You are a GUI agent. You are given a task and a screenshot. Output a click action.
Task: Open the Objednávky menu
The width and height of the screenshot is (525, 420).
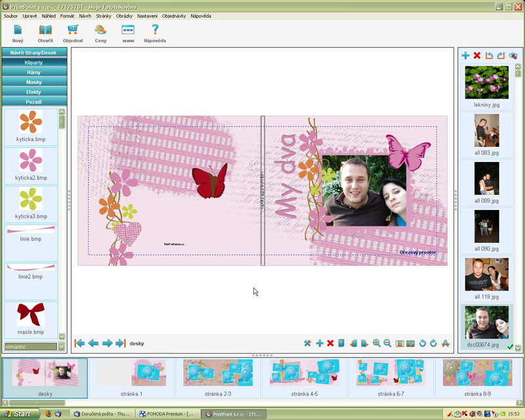pyautogui.click(x=174, y=16)
